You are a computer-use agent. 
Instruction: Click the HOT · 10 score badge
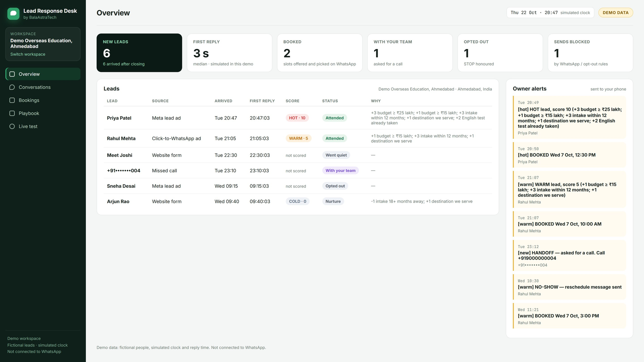pyautogui.click(x=297, y=118)
